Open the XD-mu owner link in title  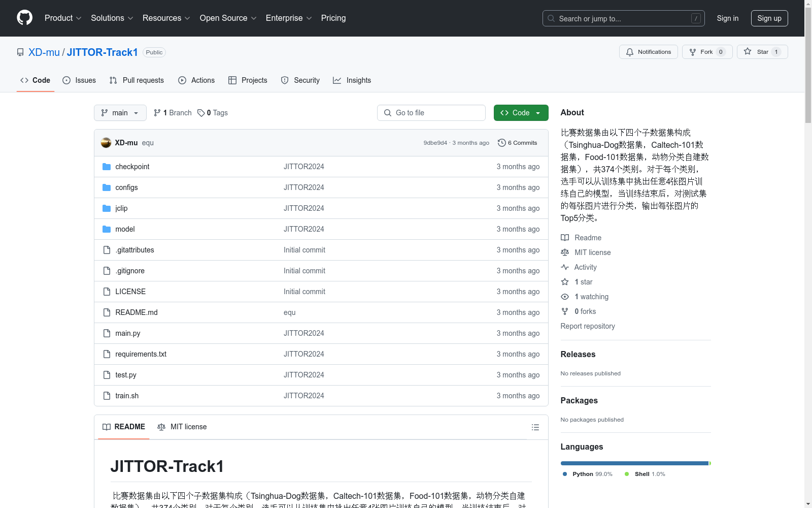44,52
